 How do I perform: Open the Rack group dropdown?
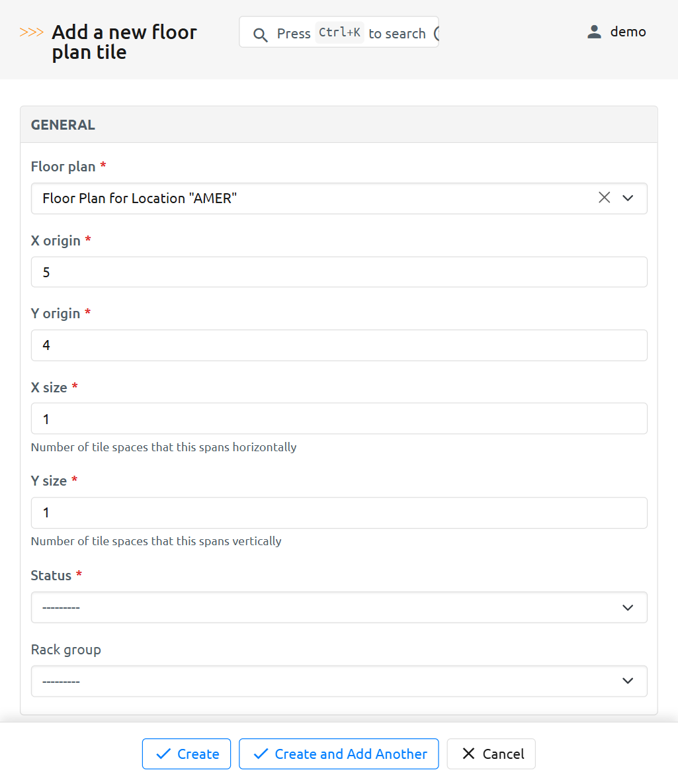click(339, 681)
